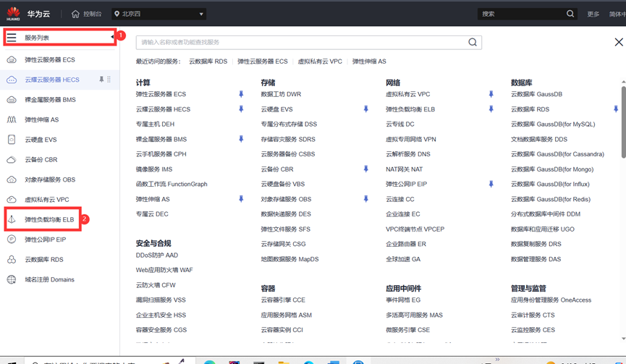The height and width of the screenshot is (364, 626).
Task: Open 全球加速 GA service
Action: click(403, 259)
